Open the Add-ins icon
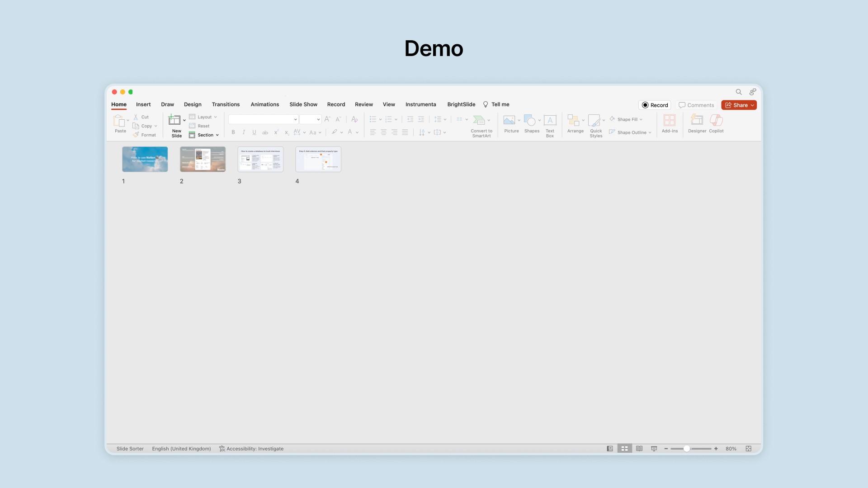 click(670, 120)
